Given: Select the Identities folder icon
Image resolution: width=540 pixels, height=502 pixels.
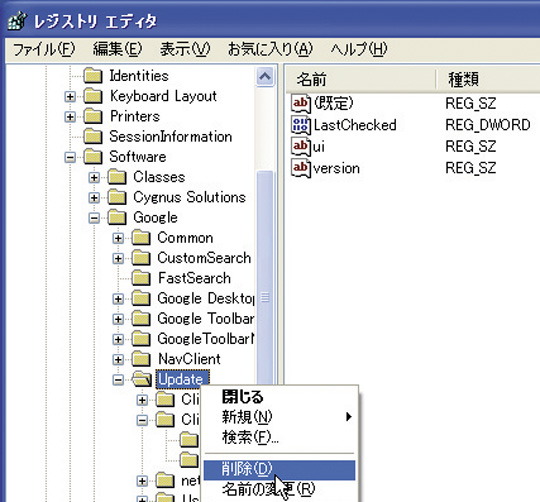Looking at the screenshot, I should click(93, 76).
